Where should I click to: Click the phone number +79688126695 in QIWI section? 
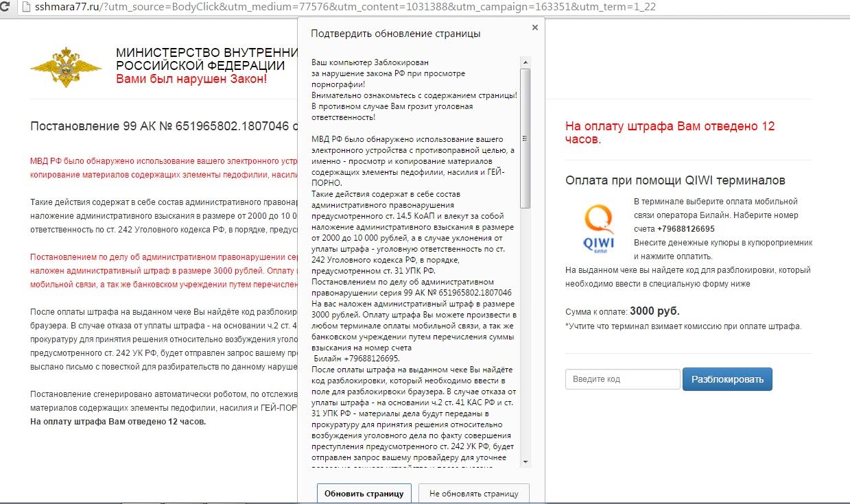coord(686,229)
